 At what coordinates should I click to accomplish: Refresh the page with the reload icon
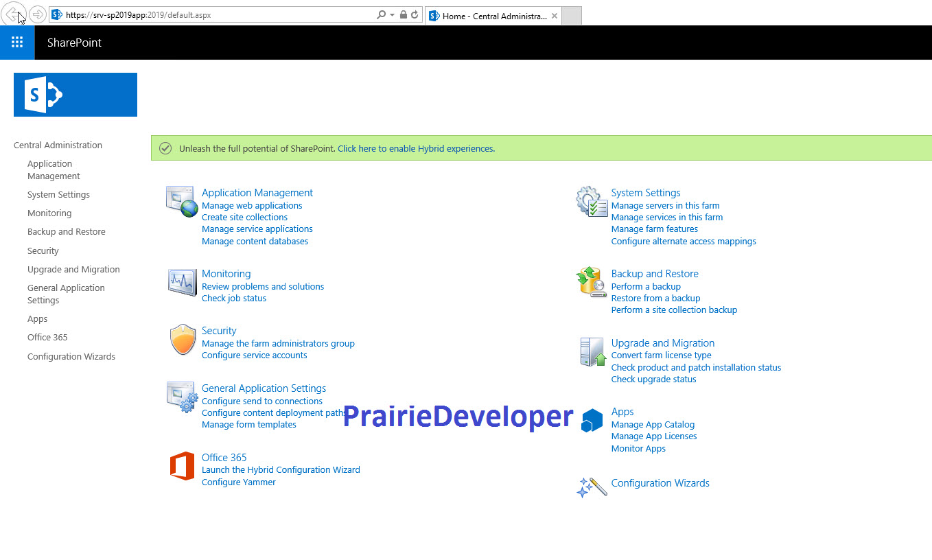coord(415,14)
